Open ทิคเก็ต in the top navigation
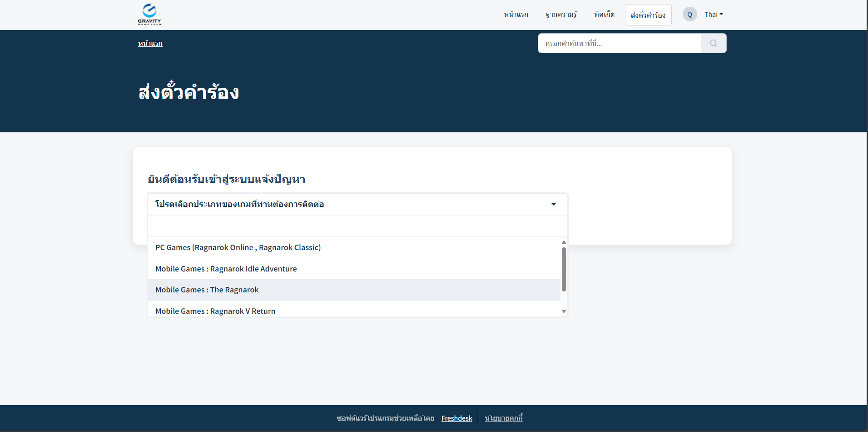 (x=604, y=15)
